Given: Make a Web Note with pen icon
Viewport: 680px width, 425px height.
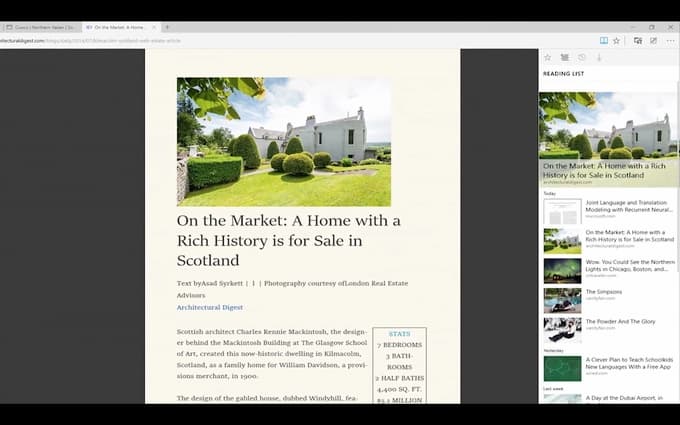Looking at the screenshot, I should click(653, 41).
